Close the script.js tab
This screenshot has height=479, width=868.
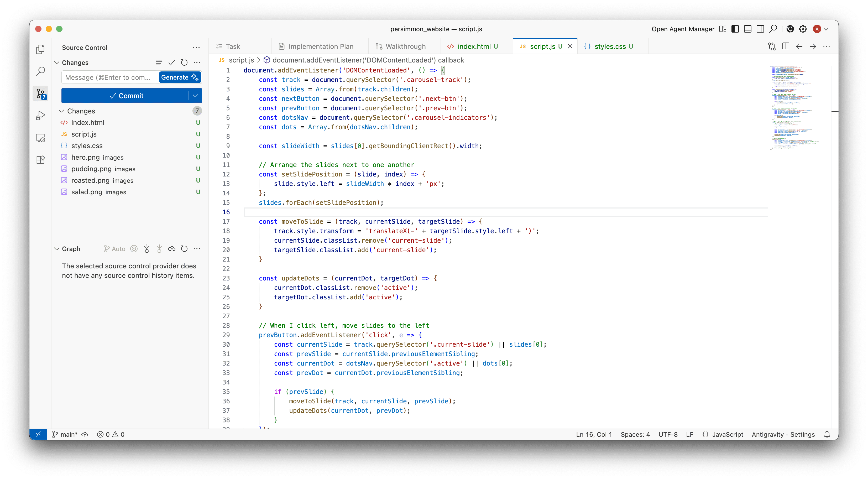point(570,46)
